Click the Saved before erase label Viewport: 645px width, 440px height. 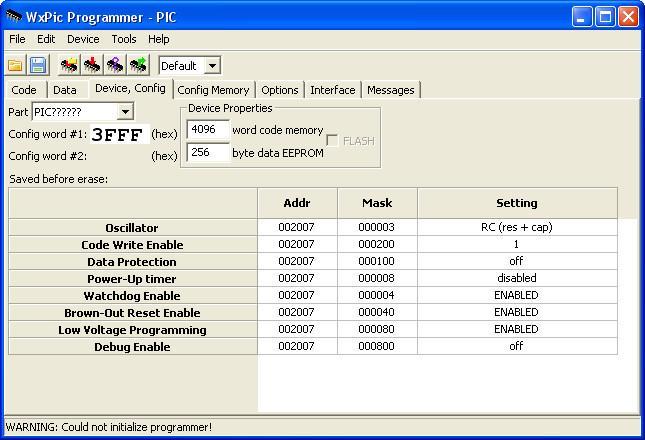click(x=58, y=179)
